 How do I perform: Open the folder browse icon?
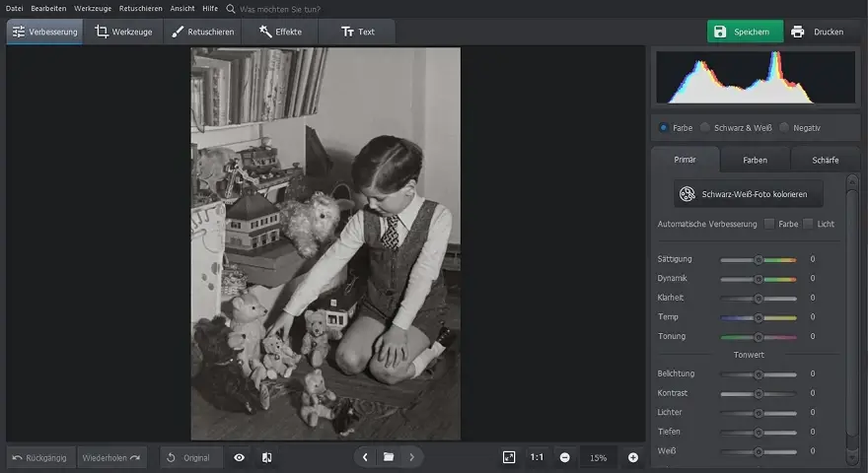click(389, 457)
